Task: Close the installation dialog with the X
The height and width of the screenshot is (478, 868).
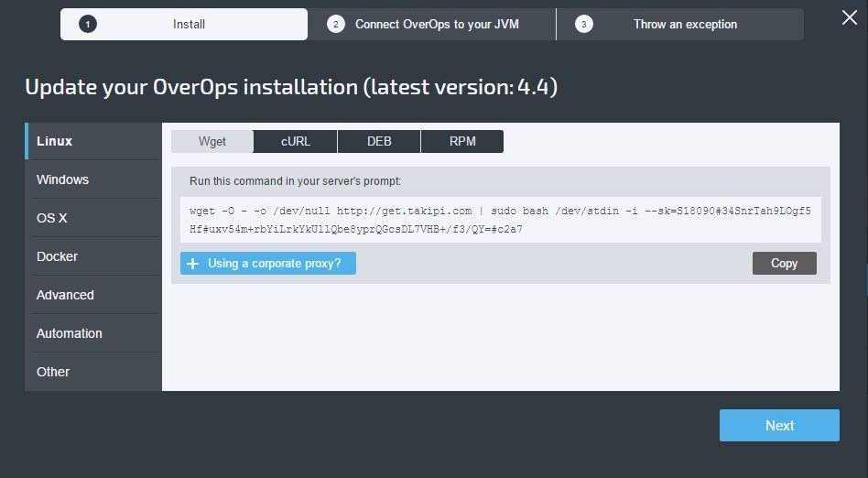Action: (849, 17)
